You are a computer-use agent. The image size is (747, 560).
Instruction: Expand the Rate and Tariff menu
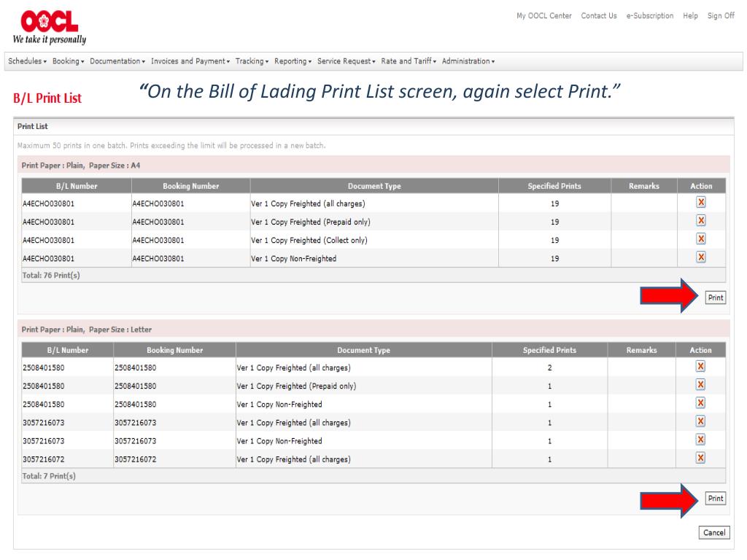coord(409,61)
